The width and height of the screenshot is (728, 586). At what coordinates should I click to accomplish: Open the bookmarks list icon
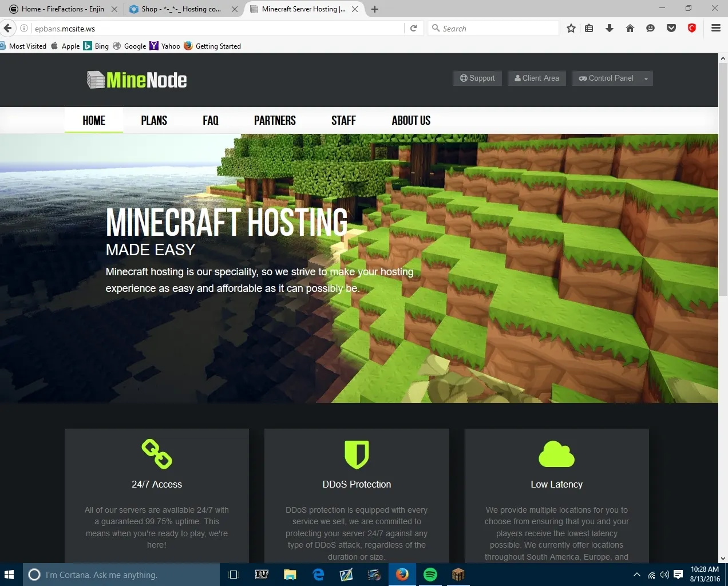tap(589, 28)
